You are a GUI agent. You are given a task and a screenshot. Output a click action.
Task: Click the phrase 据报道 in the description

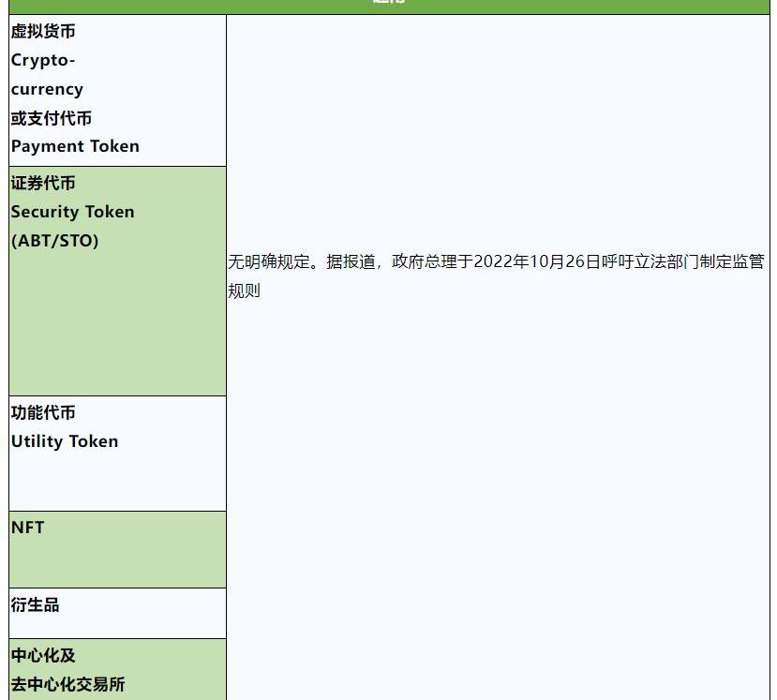coord(351,262)
